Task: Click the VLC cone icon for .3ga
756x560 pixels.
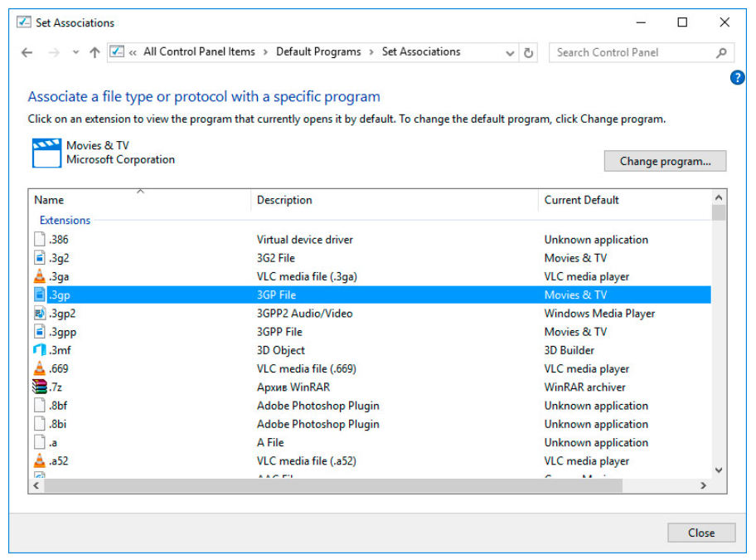Action: pyautogui.click(x=39, y=276)
